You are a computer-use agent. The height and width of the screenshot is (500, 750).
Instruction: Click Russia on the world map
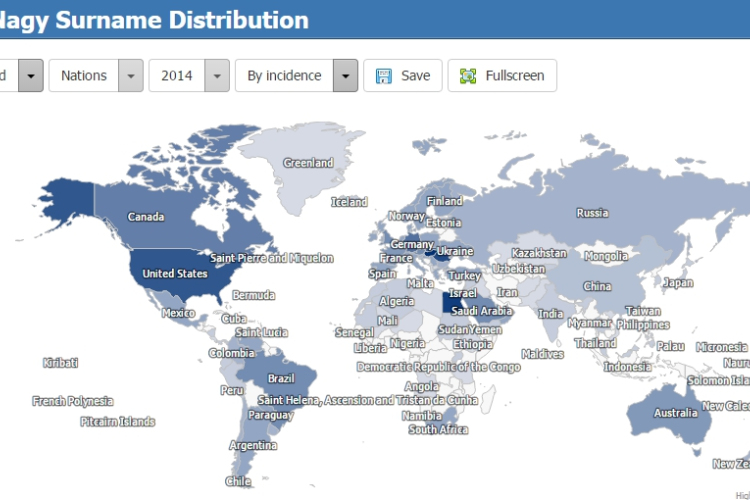click(x=592, y=212)
